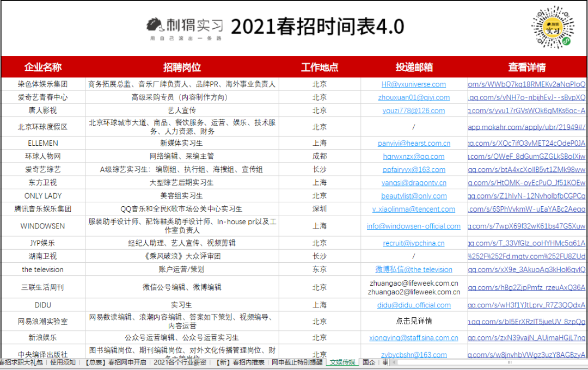Viewport: 588px width, 370px height.
Task: Open details link for WINDOWSEN row
Action: tap(526, 226)
